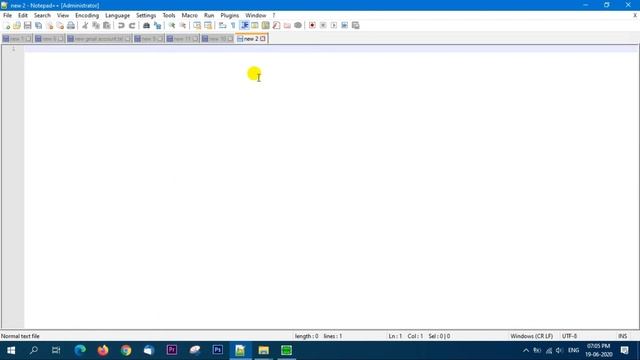Close the active new 2 tab
Screen dimensions: 640x360
[x=263, y=38]
